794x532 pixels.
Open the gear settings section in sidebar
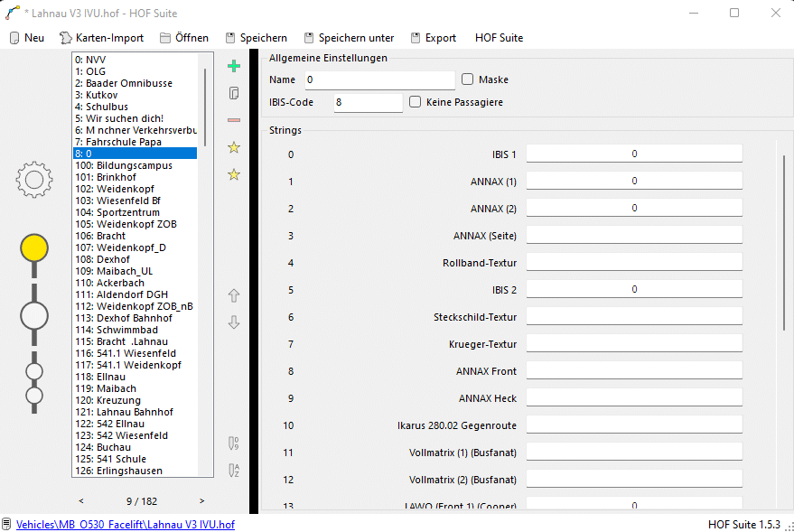point(34,180)
